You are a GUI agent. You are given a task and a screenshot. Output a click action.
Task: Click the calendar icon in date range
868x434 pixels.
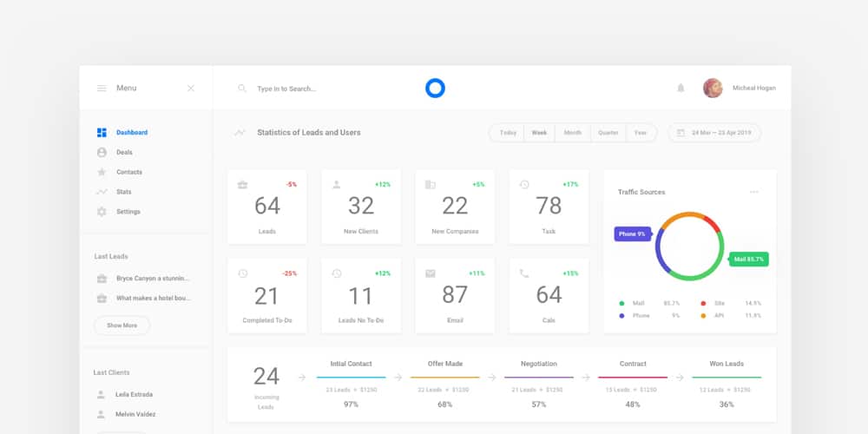point(681,133)
